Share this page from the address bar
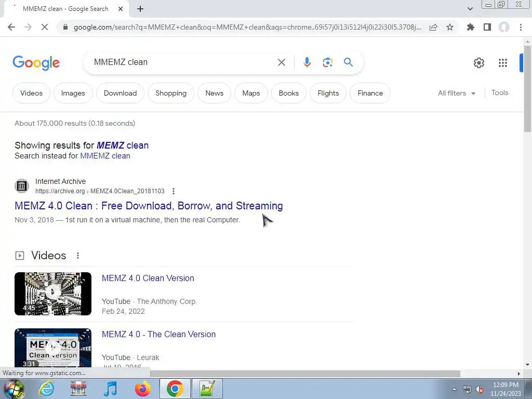Viewport: 532px width, 399px height. (x=433, y=27)
